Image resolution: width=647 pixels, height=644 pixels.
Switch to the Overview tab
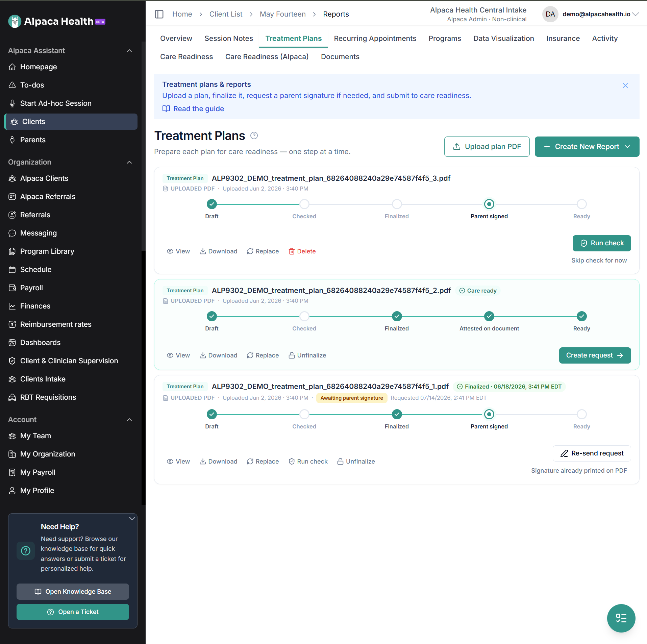tap(176, 39)
